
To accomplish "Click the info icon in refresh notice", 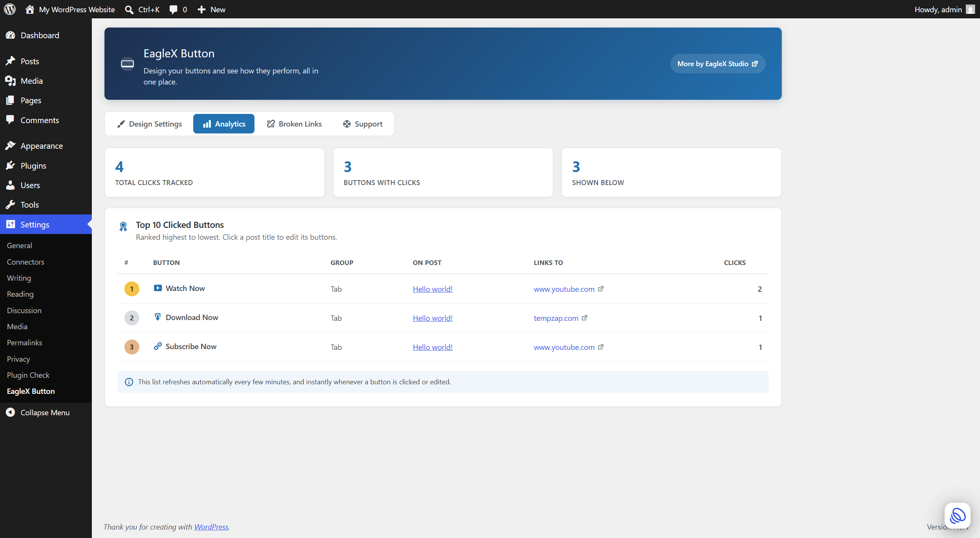I will (x=129, y=382).
